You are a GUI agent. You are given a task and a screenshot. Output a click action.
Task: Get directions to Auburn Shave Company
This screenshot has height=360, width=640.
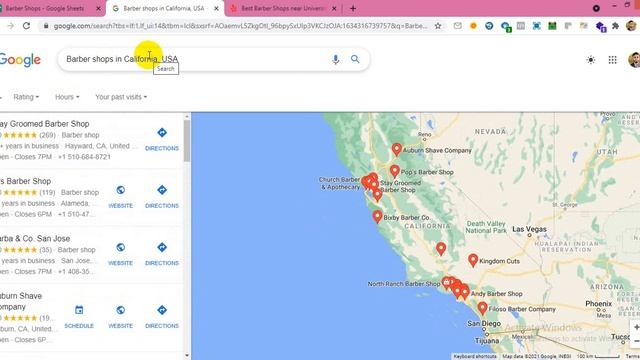[x=162, y=317]
